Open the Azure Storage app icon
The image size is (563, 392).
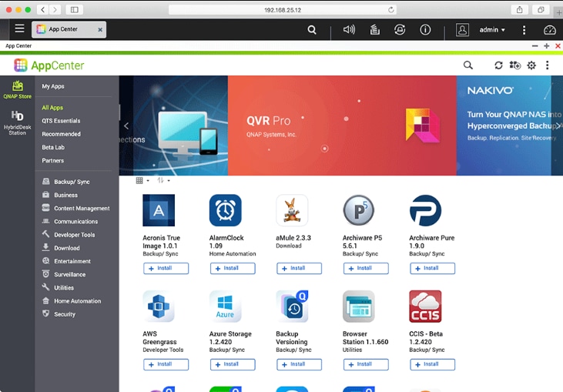tap(226, 307)
